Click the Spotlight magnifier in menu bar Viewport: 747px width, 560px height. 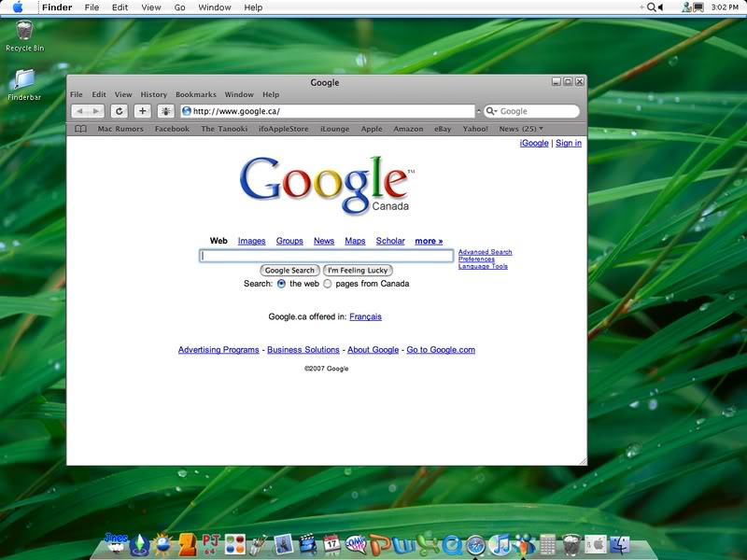[x=651, y=7]
